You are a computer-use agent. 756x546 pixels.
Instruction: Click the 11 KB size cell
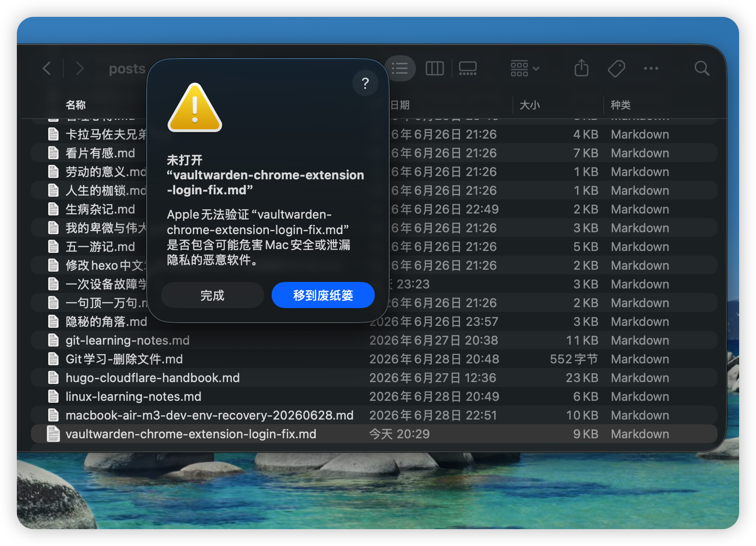(582, 340)
